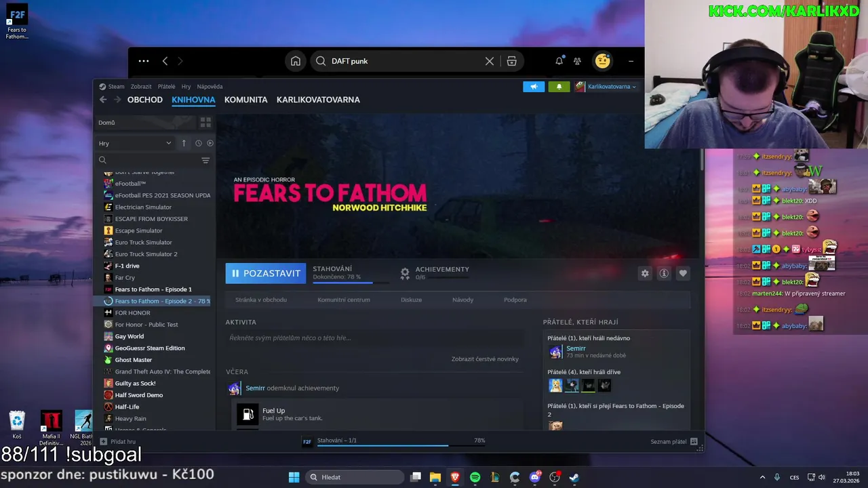Click Přidat hru at bottom
Viewport: 868px width, 488px height.
click(118, 441)
